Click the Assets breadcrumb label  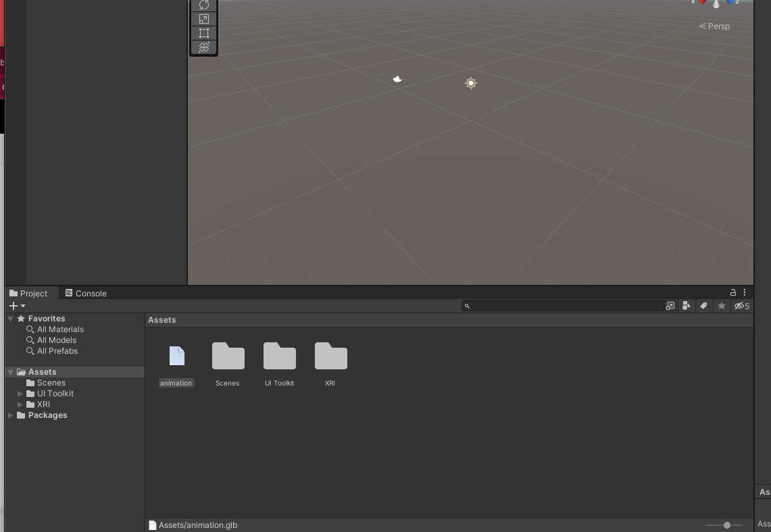(161, 319)
